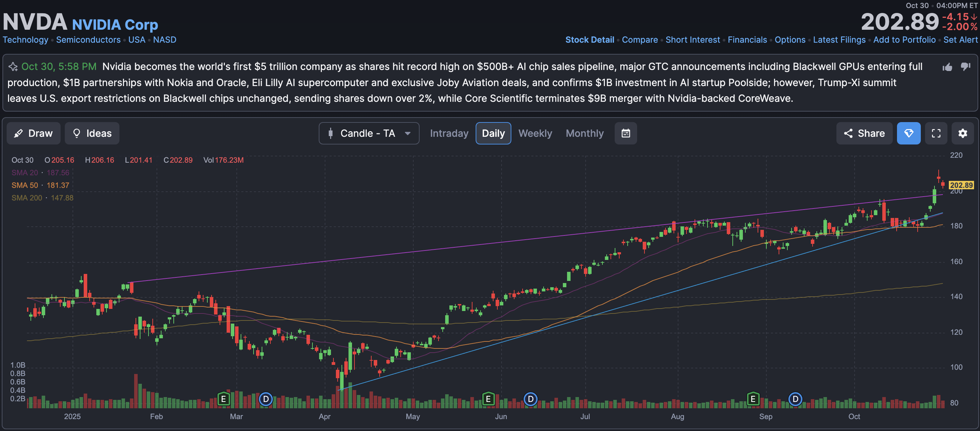Click the Share button
This screenshot has width=980, height=431.
click(864, 133)
